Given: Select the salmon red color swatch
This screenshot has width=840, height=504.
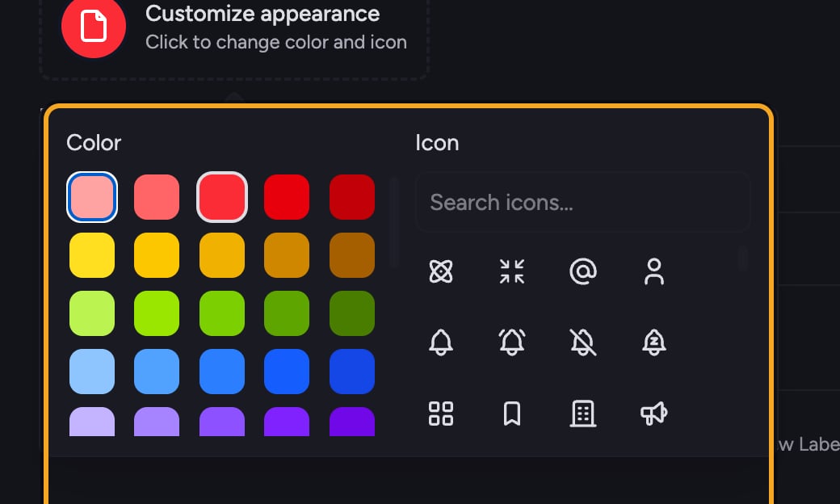Looking at the screenshot, I should click(x=157, y=197).
